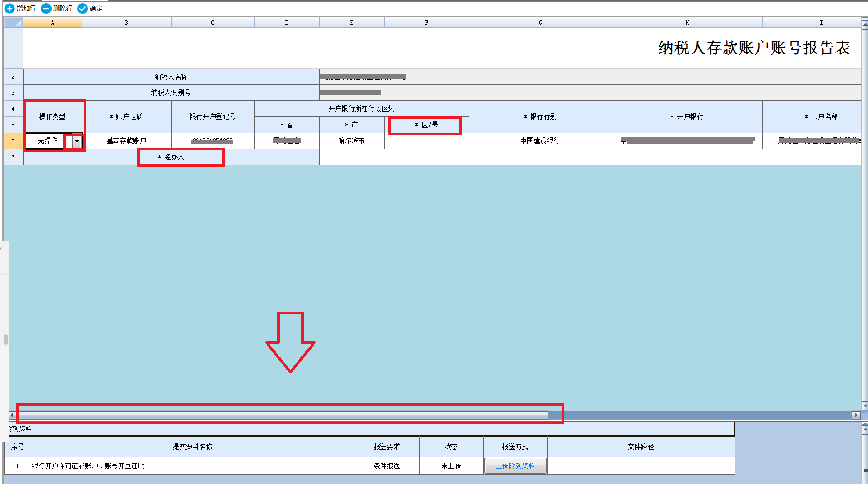Select column header A
The image size is (868, 484).
52,23
